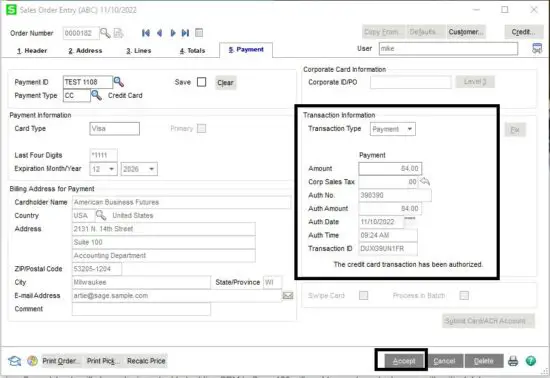Click into the Amount field
Image resolution: width=550 pixels, height=378 pixels.
pos(390,168)
